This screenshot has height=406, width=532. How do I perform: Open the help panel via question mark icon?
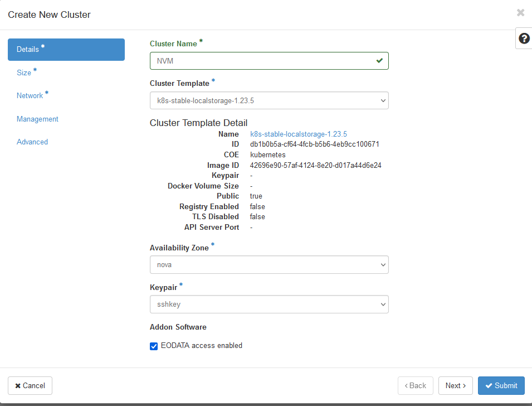524,38
